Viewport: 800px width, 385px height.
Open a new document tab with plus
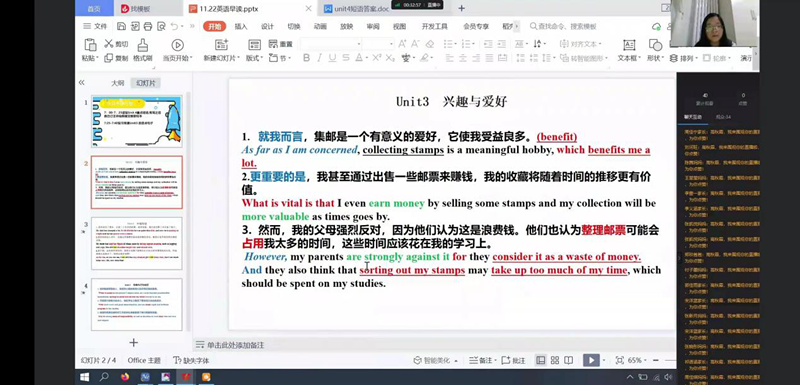(x=462, y=8)
